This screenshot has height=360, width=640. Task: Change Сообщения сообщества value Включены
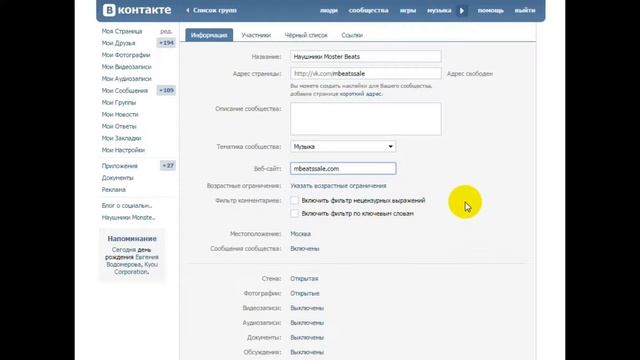tap(304, 249)
